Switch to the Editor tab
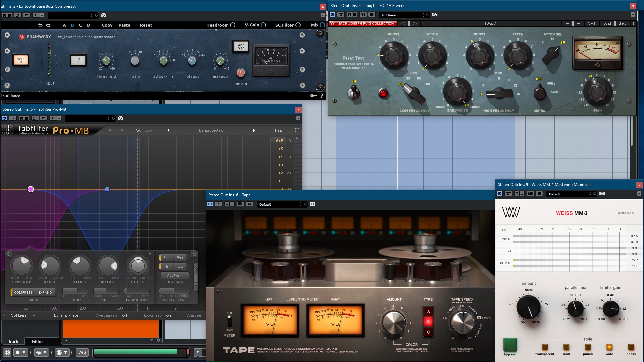The height and width of the screenshot is (362, 644). coord(37,341)
